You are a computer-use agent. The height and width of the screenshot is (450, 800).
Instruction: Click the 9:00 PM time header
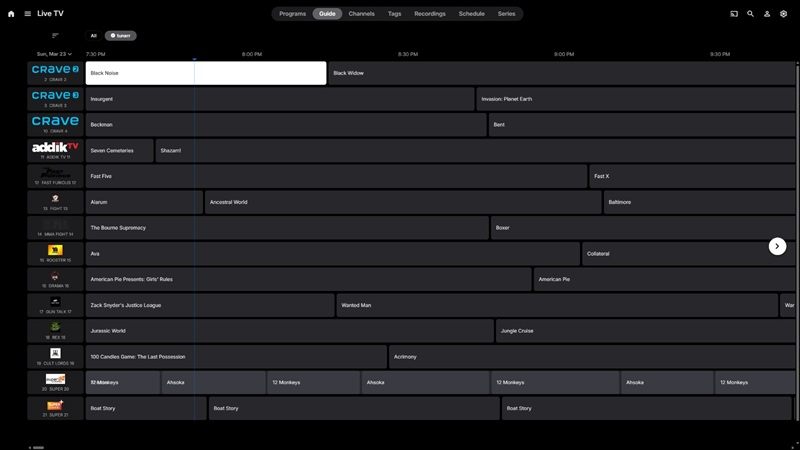click(564, 54)
